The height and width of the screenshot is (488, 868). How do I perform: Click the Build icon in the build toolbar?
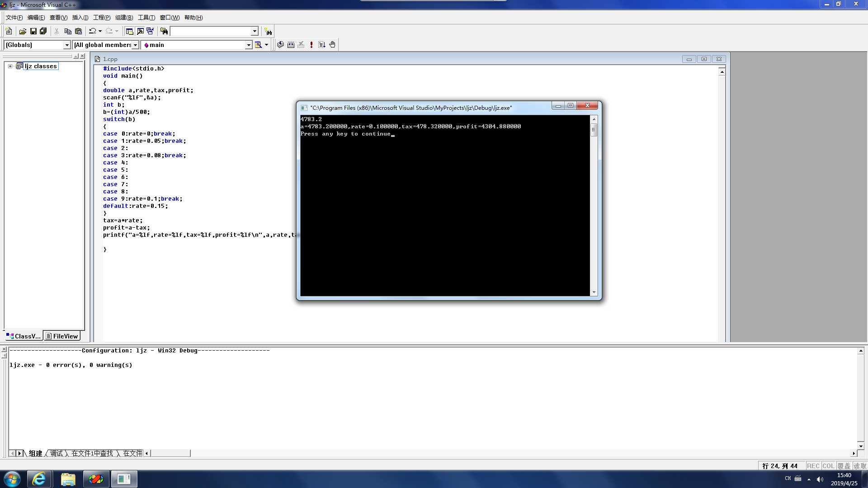tap(291, 45)
